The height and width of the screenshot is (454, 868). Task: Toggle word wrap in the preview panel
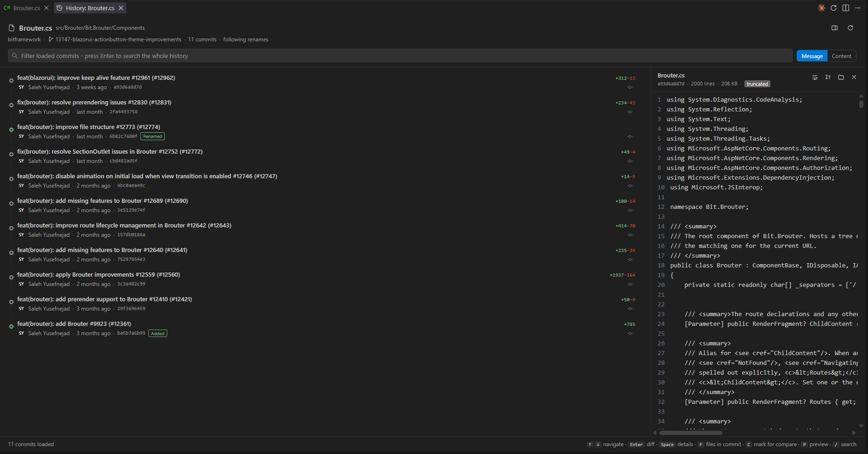click(x=815, y=77)
